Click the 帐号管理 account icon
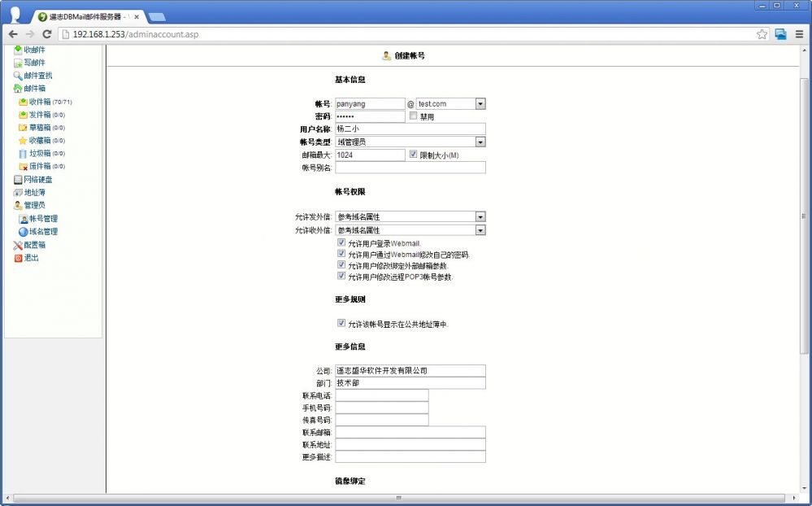The width and height of the screenshot is (812, 506). pos(23,219)
